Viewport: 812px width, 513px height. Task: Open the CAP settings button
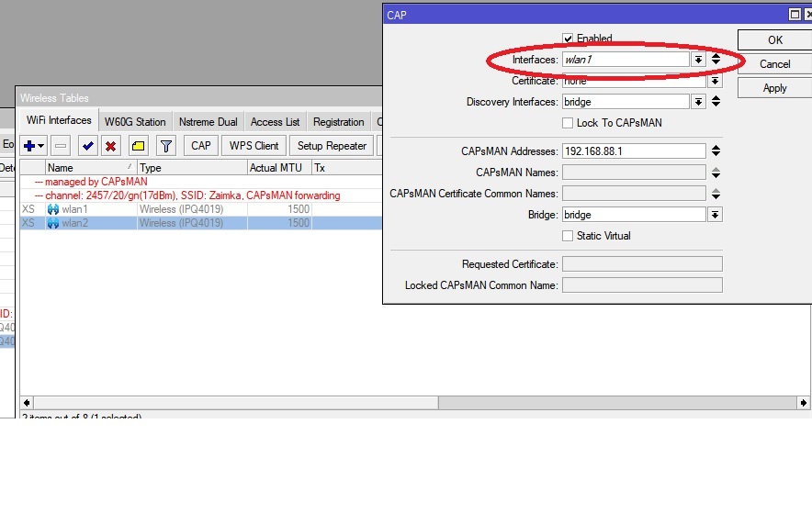(x=201, y=146)
